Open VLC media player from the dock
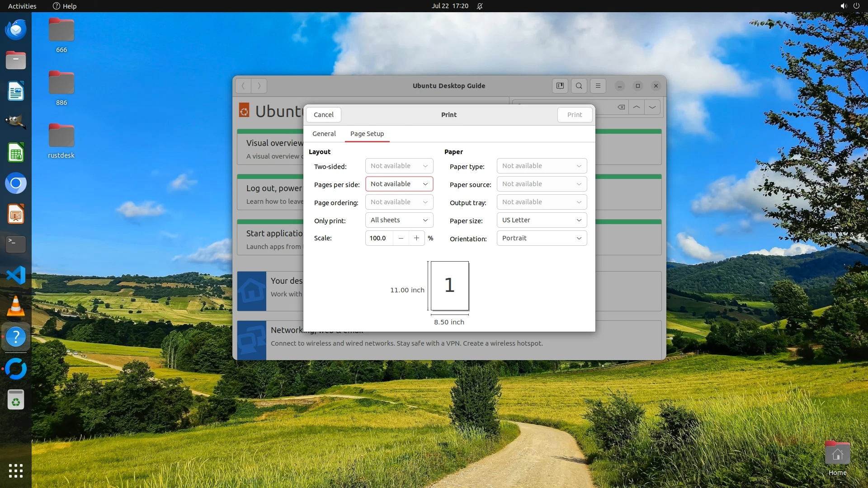This screenshot has height=488, width=868. pyautogui.click(x=16, y=306)
